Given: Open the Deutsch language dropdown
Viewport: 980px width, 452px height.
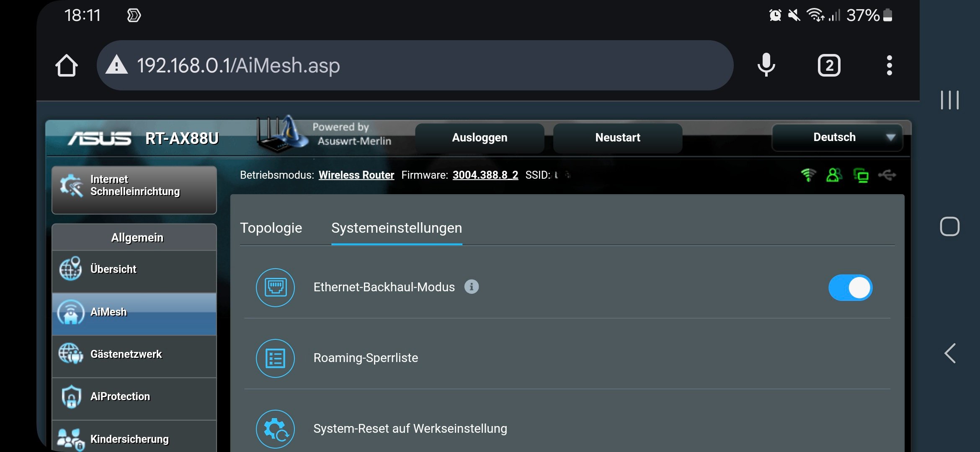Looking at the screenshot, I should pos(837,137).
